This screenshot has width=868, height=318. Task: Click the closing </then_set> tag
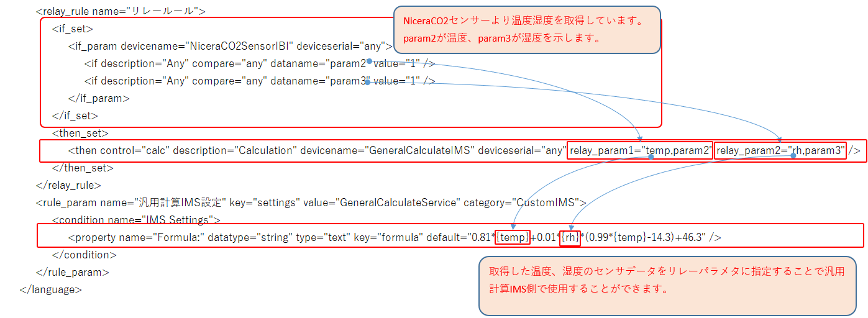tap(83, 167)
